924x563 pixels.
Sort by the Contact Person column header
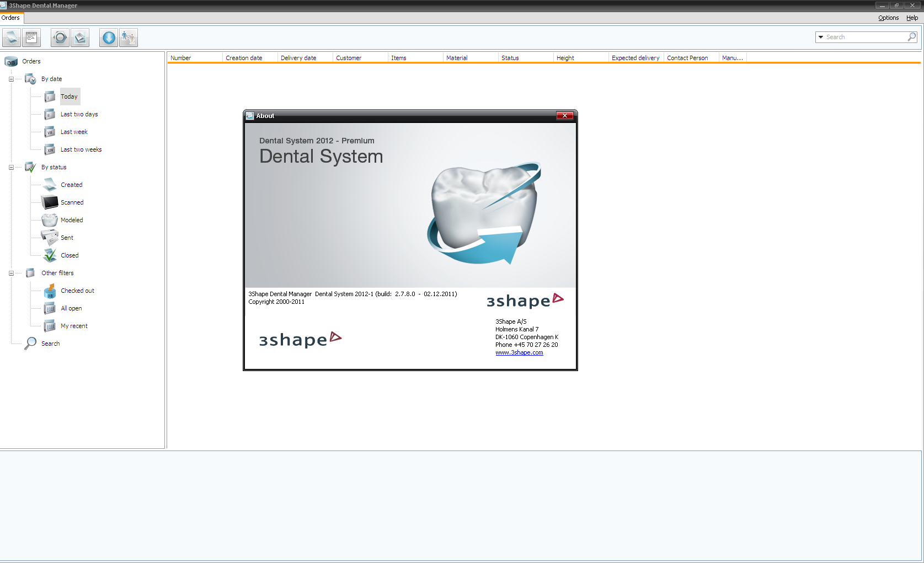point(692,58)
